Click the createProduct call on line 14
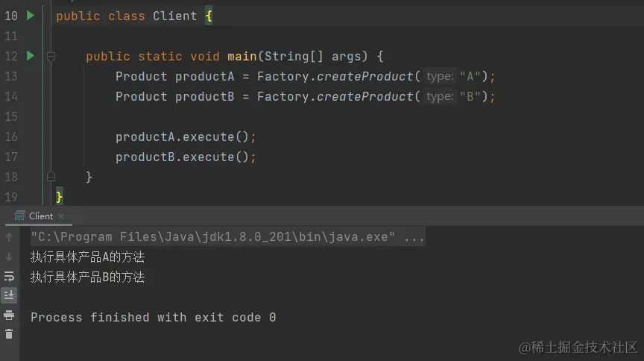Screen dimensions: 644x361 click(x=364, y=97)
